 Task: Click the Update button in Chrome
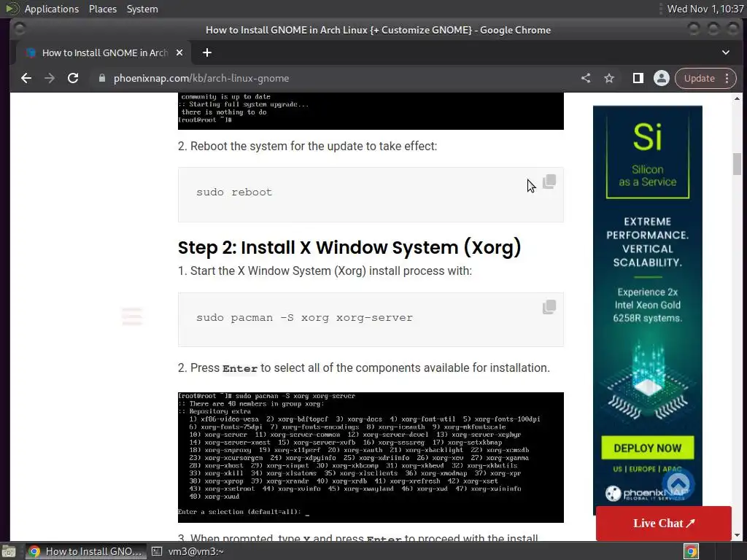click(x=699, y=78)
